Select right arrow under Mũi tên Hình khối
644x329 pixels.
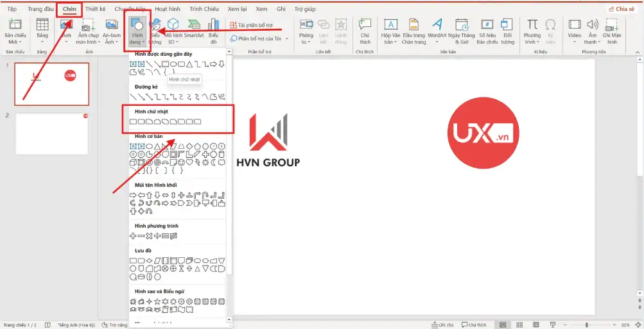coord(133,195)
